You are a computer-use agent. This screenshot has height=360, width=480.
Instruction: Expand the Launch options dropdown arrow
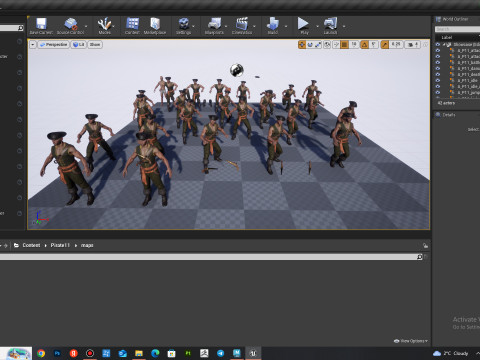344,26
